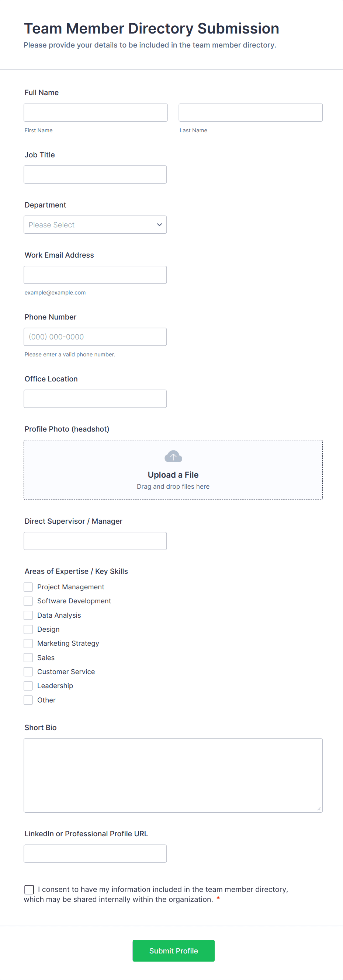Check Marketing Strategy as a skill

(28, 643)
